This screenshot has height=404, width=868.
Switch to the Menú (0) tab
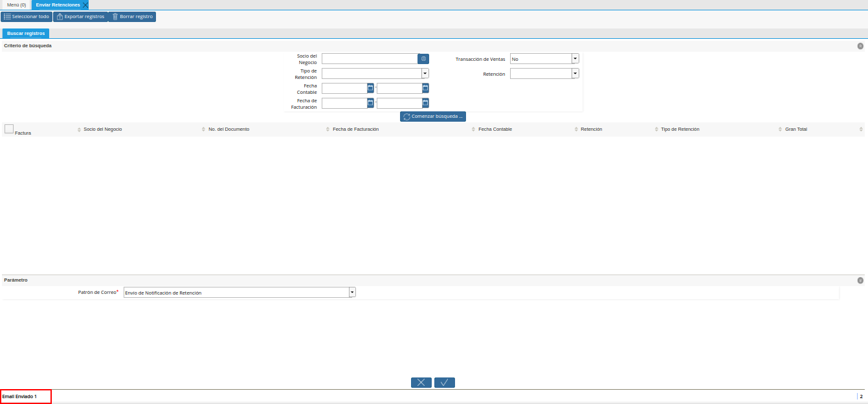click(16, 5)
